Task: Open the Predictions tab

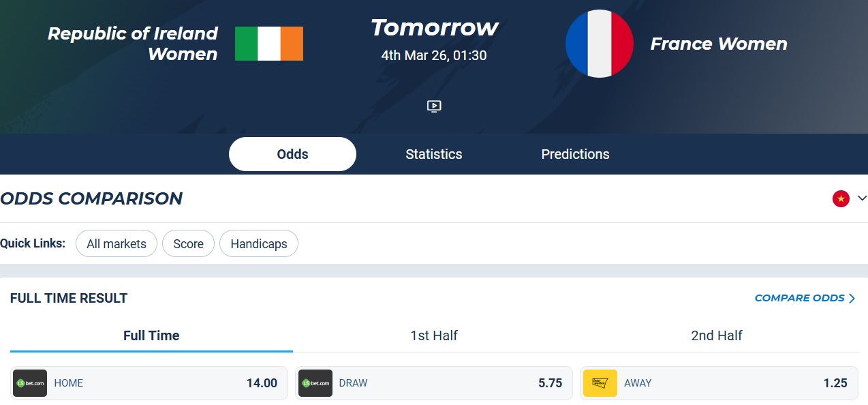Action: pos(575,154)
